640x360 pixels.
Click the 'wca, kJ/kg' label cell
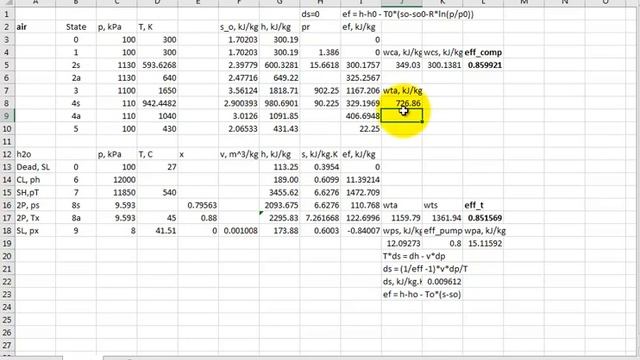click(x=402, y=52)
